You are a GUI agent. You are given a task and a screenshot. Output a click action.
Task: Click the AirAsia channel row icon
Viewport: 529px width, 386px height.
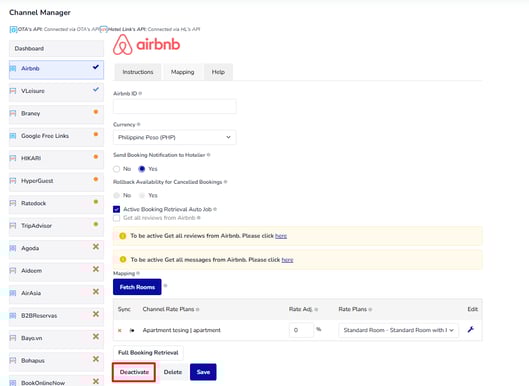click(x=13, y=293)
